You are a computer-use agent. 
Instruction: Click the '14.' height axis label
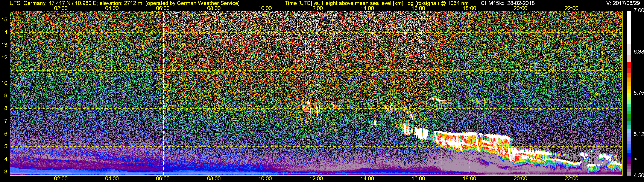pos(5,32)
